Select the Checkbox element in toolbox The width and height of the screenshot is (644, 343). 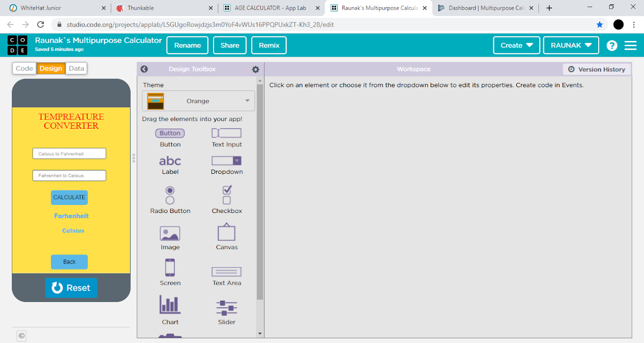pyautogui.click(x=227, y=195)
